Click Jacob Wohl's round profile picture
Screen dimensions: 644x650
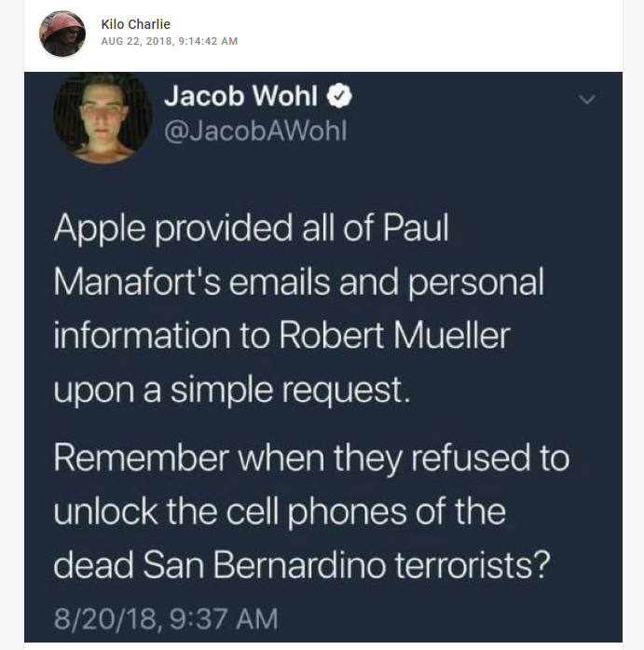(102, 118)
